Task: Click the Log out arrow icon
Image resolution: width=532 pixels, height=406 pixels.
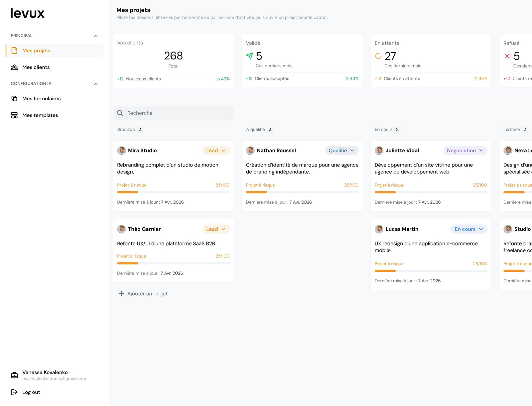Action: click(x=14, y=392)
